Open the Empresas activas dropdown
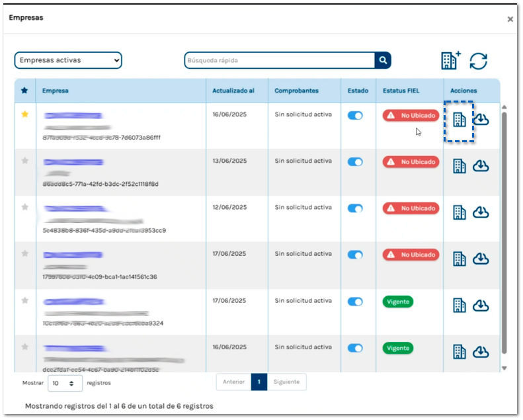This screenshot has height=420, width=523. pyautogui.click(x=68, y=60)
